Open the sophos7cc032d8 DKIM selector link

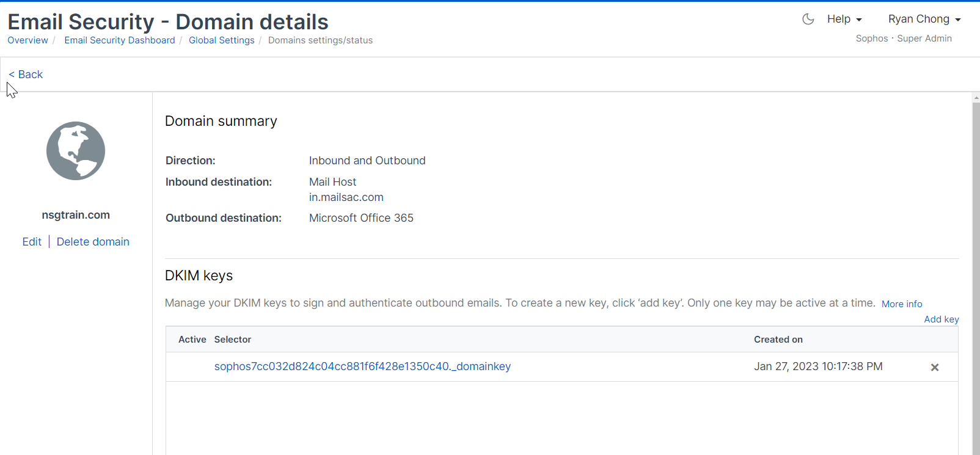(362, 366)
